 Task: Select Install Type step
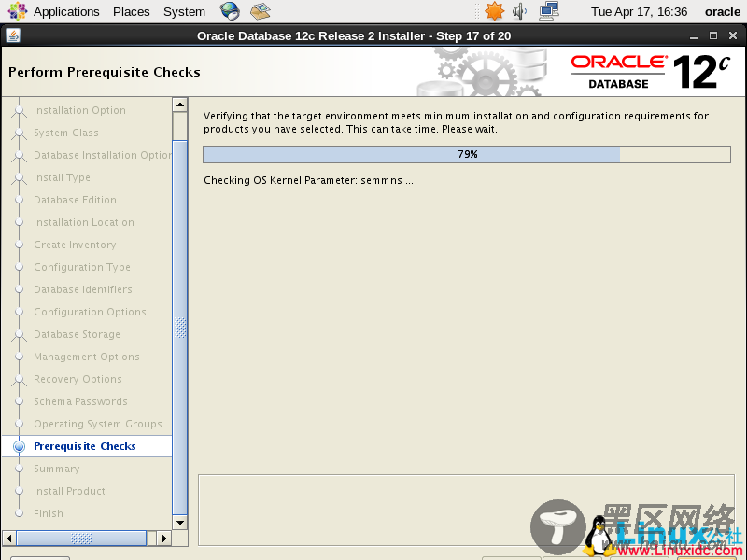pos(62,177)
